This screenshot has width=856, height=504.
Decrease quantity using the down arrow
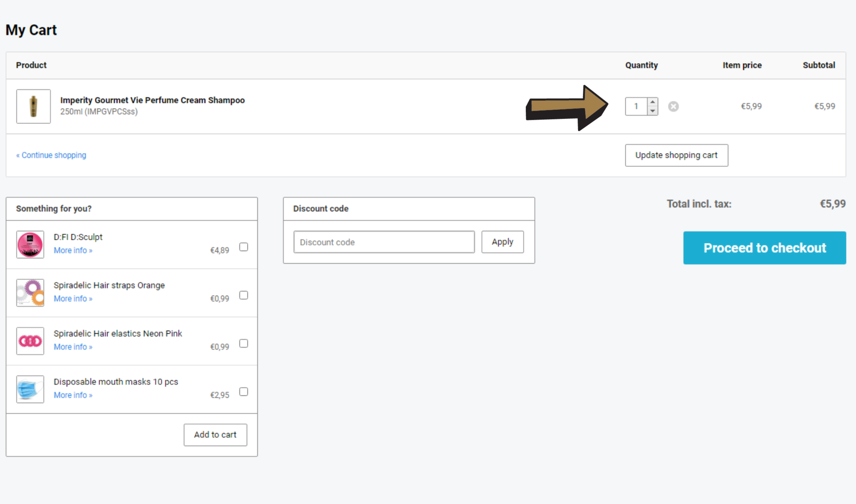point(652,111)
